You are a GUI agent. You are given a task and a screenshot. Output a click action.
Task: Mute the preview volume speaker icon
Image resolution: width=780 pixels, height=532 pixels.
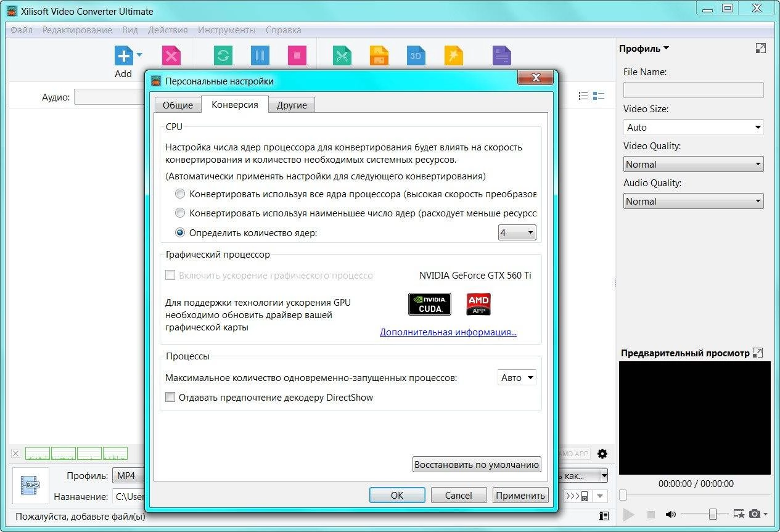pos(671,514)
